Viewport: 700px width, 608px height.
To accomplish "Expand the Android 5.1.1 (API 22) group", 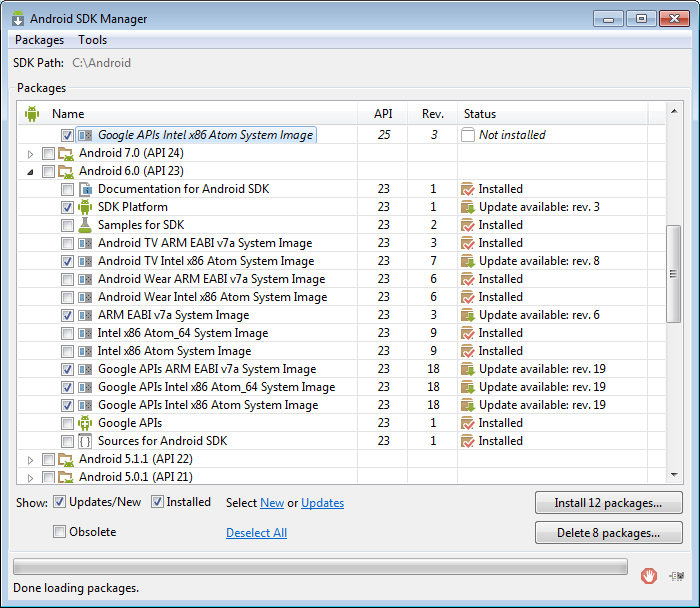I will click(x=31, y=459).
